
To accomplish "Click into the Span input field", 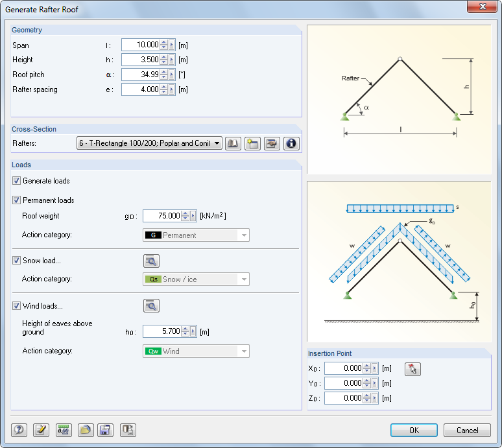I will tap(141, 45).
